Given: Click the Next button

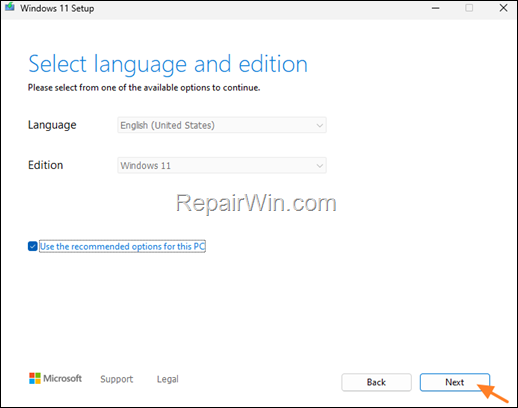Looking at the screenshot, I should [455, 382].
